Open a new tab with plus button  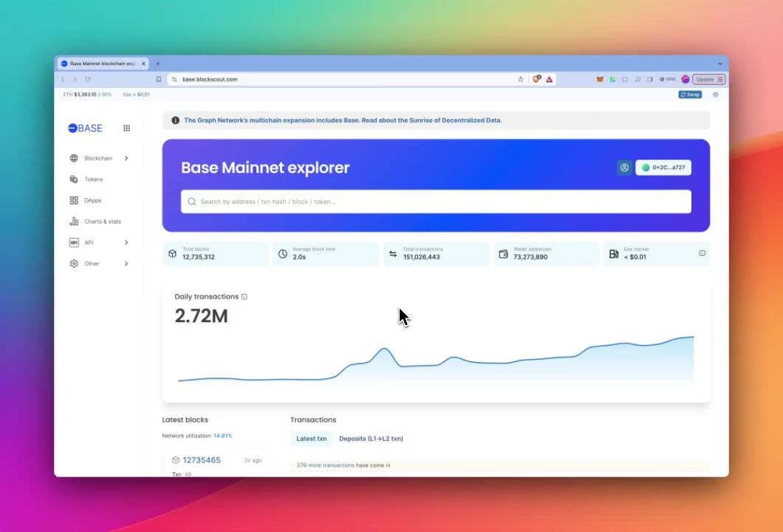158,64
